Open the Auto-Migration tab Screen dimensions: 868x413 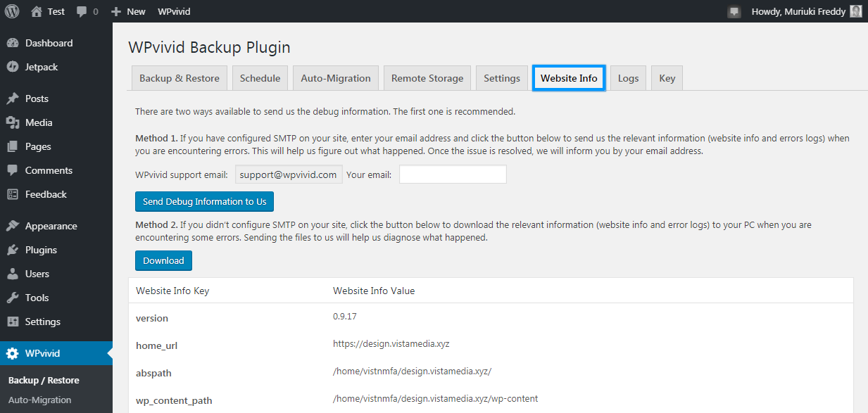point(336,78)
